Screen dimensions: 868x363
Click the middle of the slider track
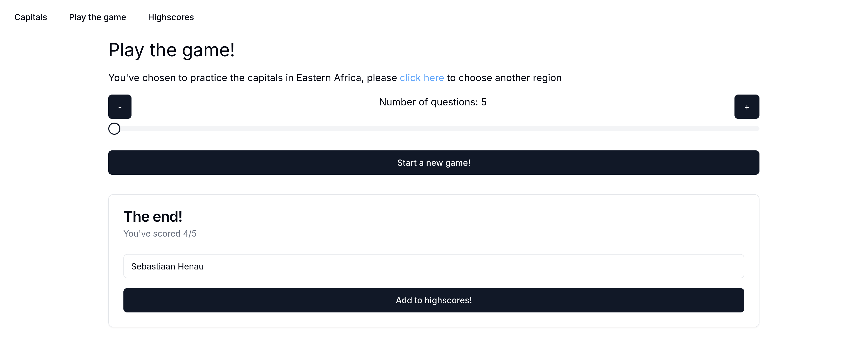point(434,128)
